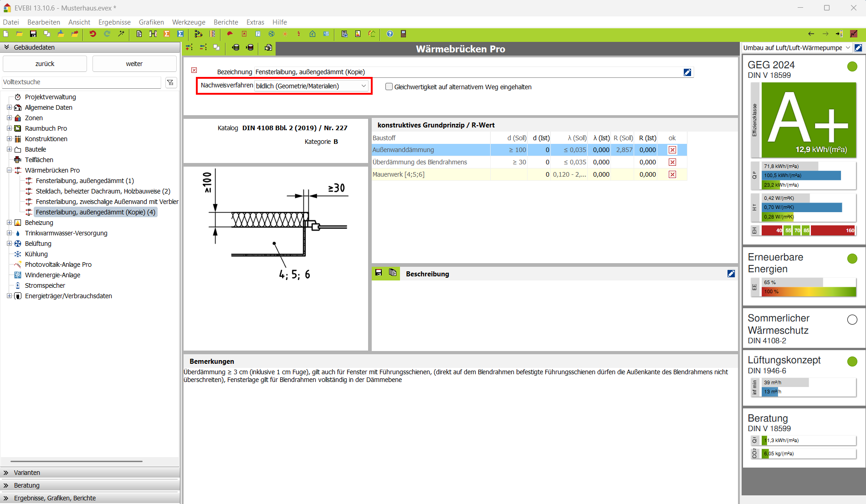Click the save (floppy disk) toolbar icon
The width and height of the screenshot is (866, 504).
[x=33, y=34]
